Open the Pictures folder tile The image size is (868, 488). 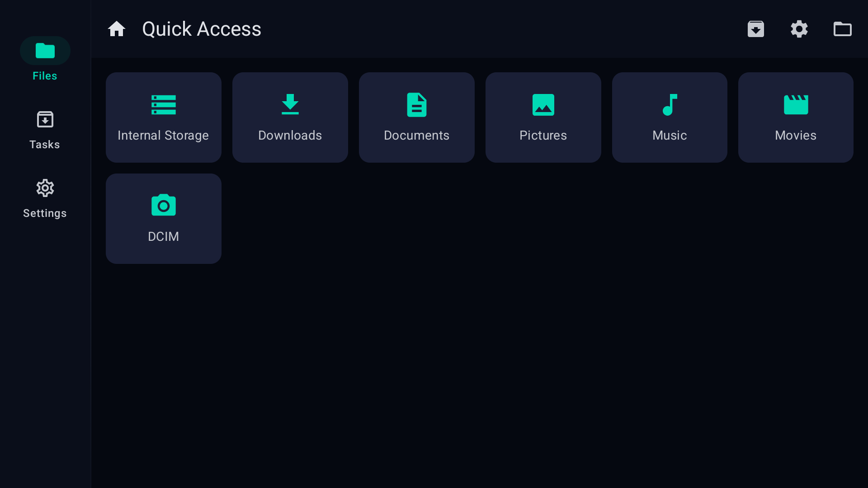pos(543,117)
